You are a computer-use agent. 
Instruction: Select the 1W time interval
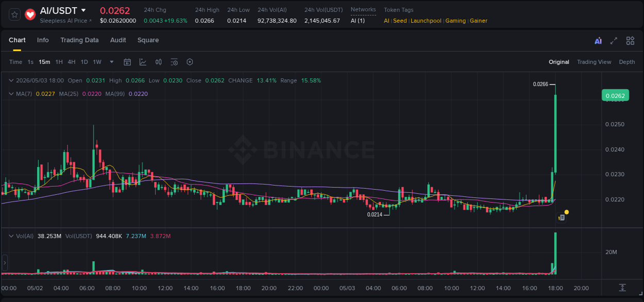click(97, 62)
